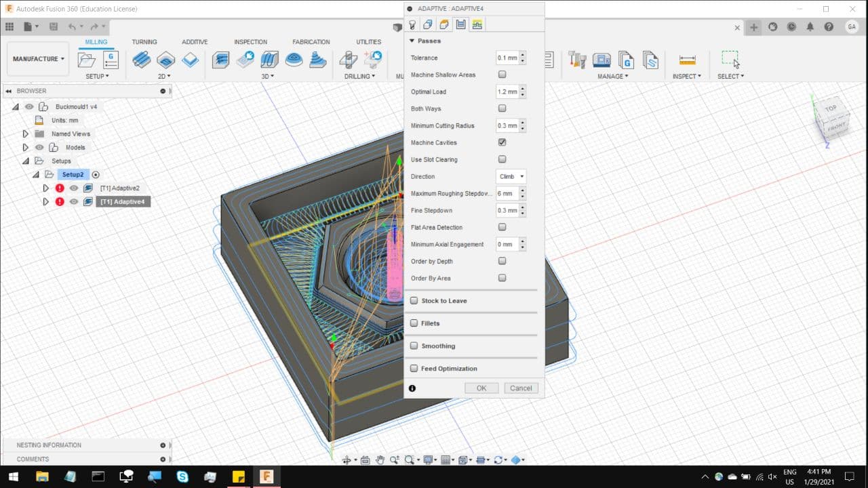This screenshot has height=488, width=868.
Task: Enable the Both Ways checkbox
Action: (502, 108)
